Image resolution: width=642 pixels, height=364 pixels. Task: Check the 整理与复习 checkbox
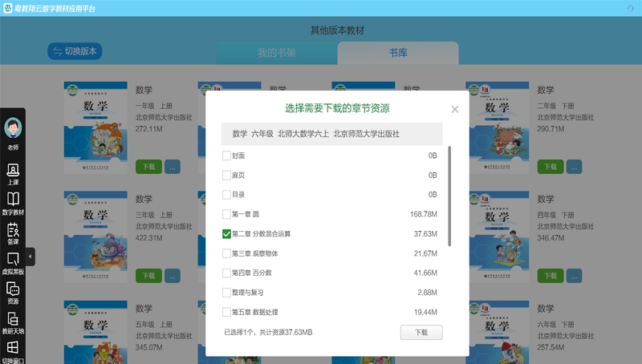[x=226, y=293]
